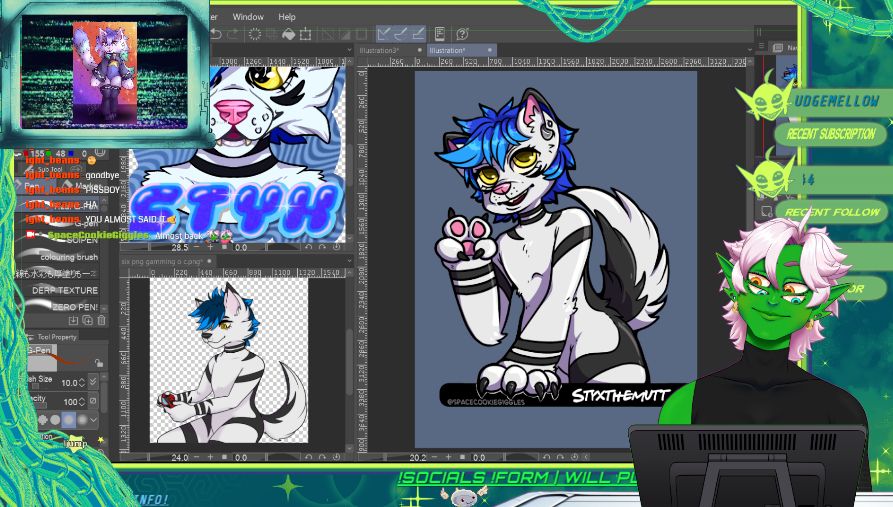This screenshot has height=507, width=893.
Task: Open the tablet device icon in command bar
Action: (x=440, y=34)
